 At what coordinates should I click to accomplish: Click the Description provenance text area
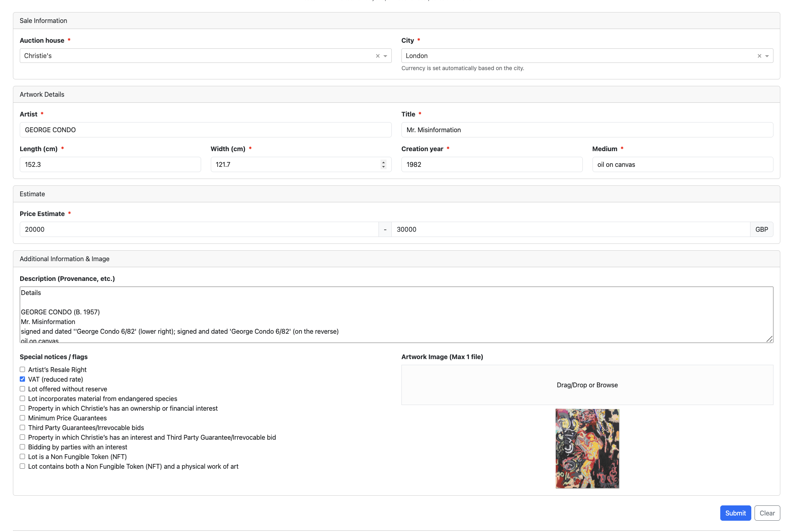tap(397, 314)
